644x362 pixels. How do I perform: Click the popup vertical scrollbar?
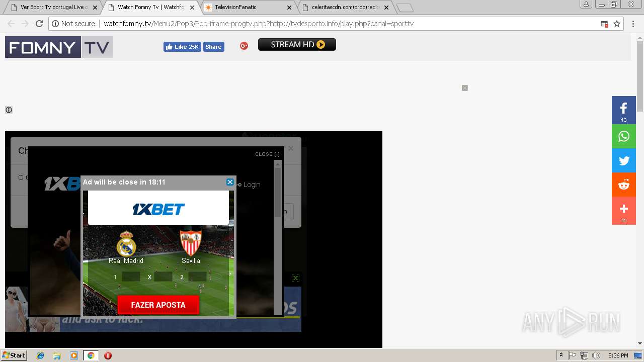(278, 237)
